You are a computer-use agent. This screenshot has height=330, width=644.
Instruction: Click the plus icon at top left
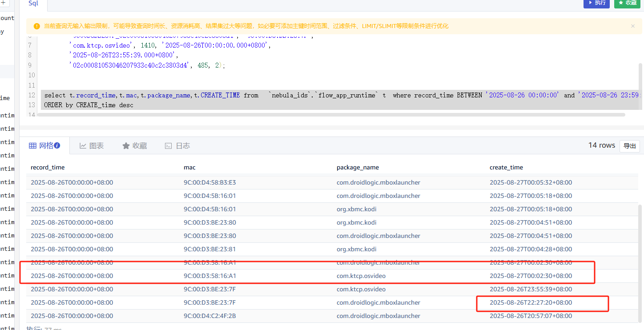pyautogui.click(x=4, y=3)
